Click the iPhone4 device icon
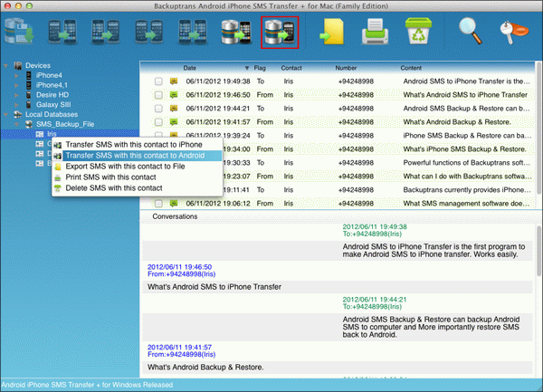This screenshot has width=543, height=392. (29, 75)
